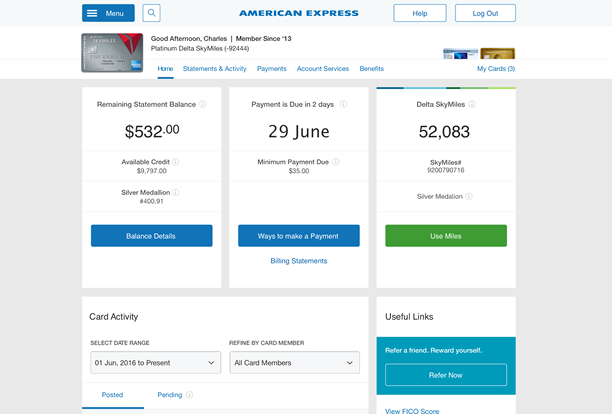Click the Balance Details button

[152, 236]
